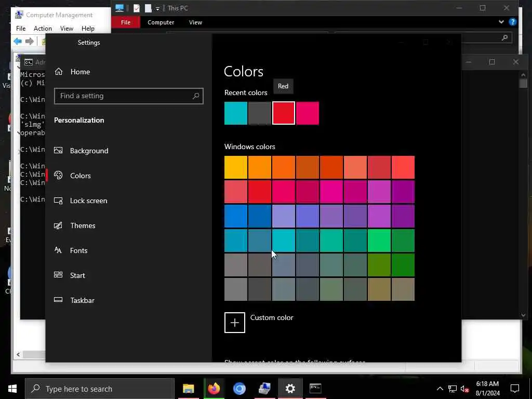Open Start settings page

(70, 275)
